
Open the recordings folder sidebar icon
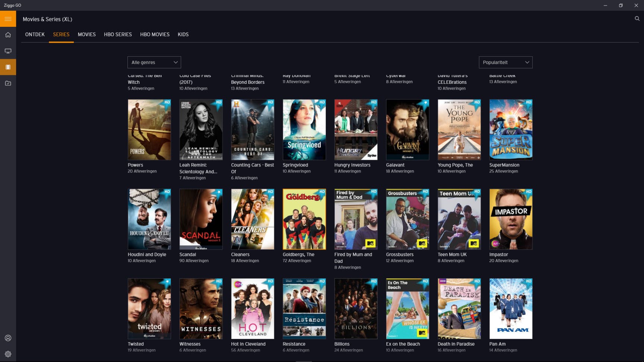[x=8, y=83]
